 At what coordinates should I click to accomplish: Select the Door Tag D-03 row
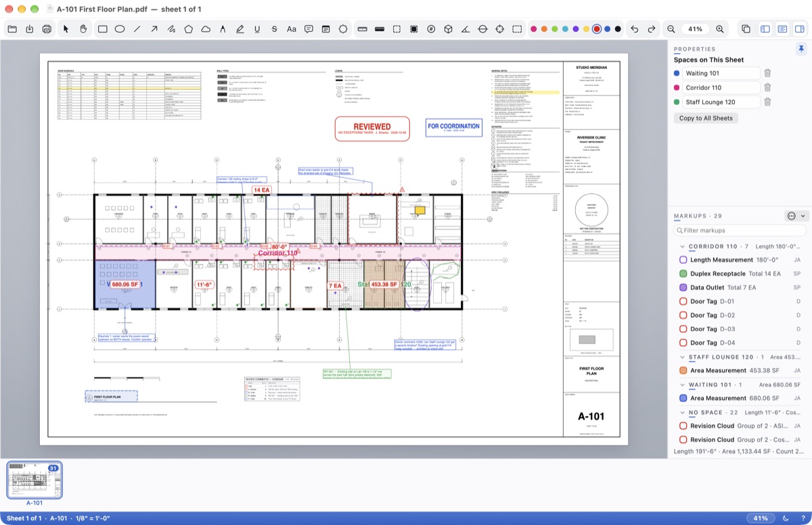[740, 329]
